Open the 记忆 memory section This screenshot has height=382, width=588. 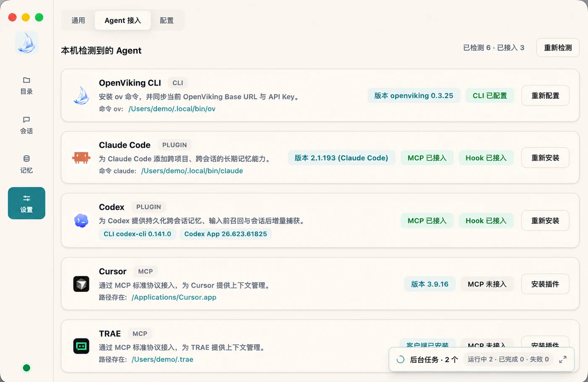[26, 164]
